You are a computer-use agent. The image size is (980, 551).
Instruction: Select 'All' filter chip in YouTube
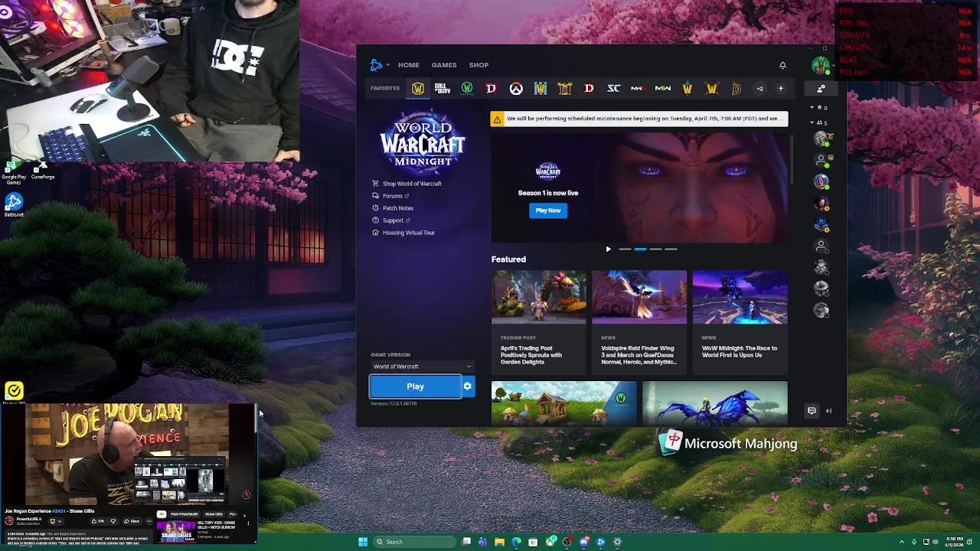tap(162, 514)
